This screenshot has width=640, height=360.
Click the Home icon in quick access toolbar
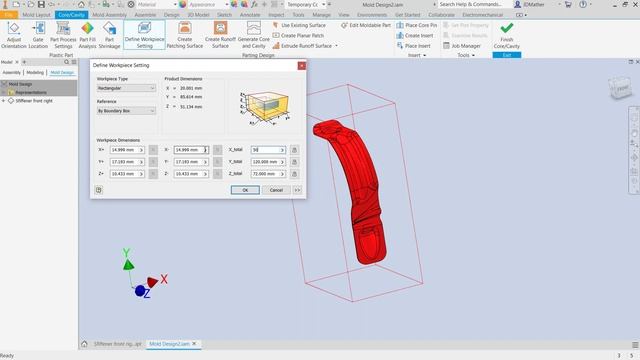81,4
